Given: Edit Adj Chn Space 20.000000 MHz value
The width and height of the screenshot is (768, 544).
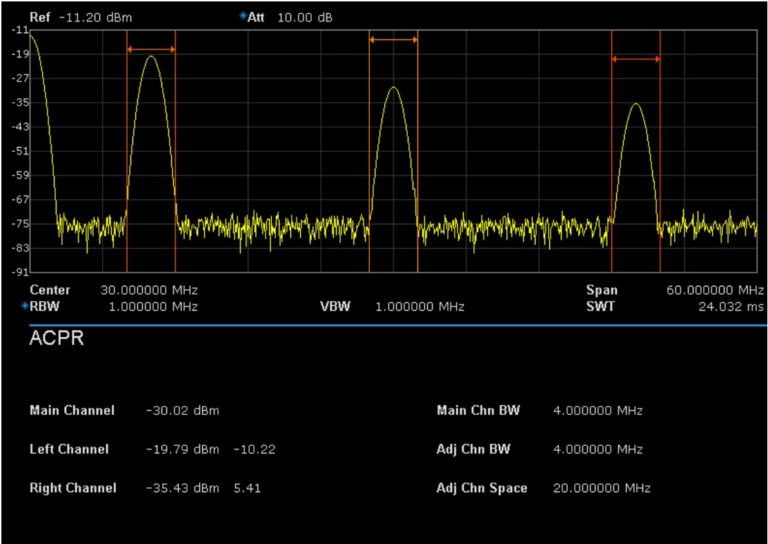Looking at the screenshot, I should [x=601, y=488].
